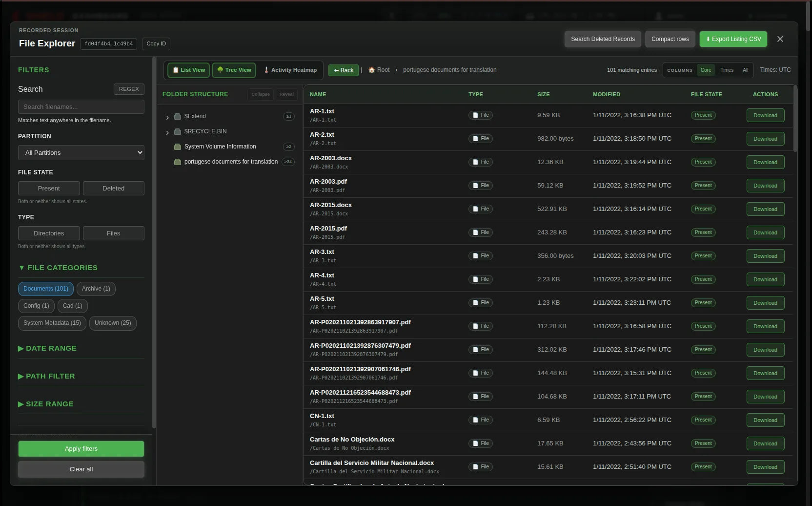Select the AR-P020211021392863917907.pdf row name
Image resolution: width=812 pixels, height=506 pixels.
360,322
